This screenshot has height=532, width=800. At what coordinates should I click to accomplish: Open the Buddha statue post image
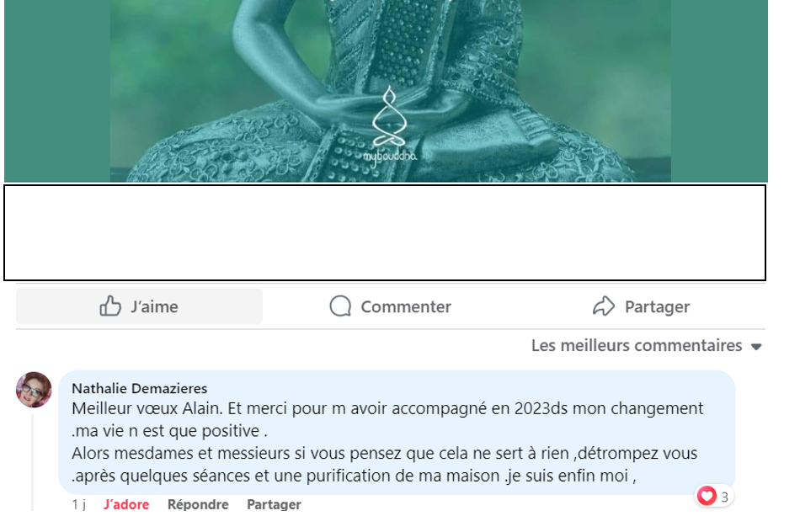(x=386, y=91)
